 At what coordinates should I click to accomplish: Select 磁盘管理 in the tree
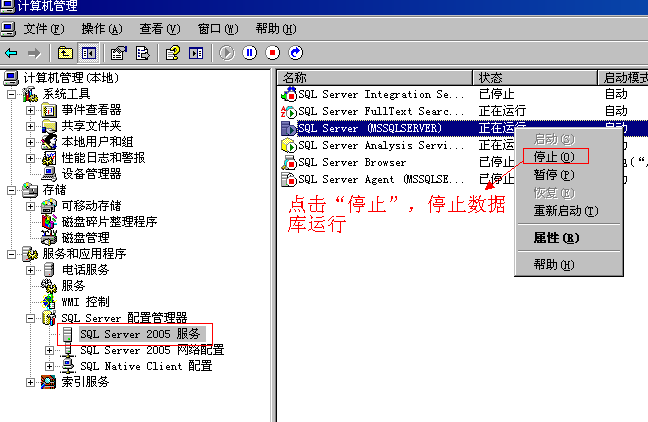pos(86,238)
